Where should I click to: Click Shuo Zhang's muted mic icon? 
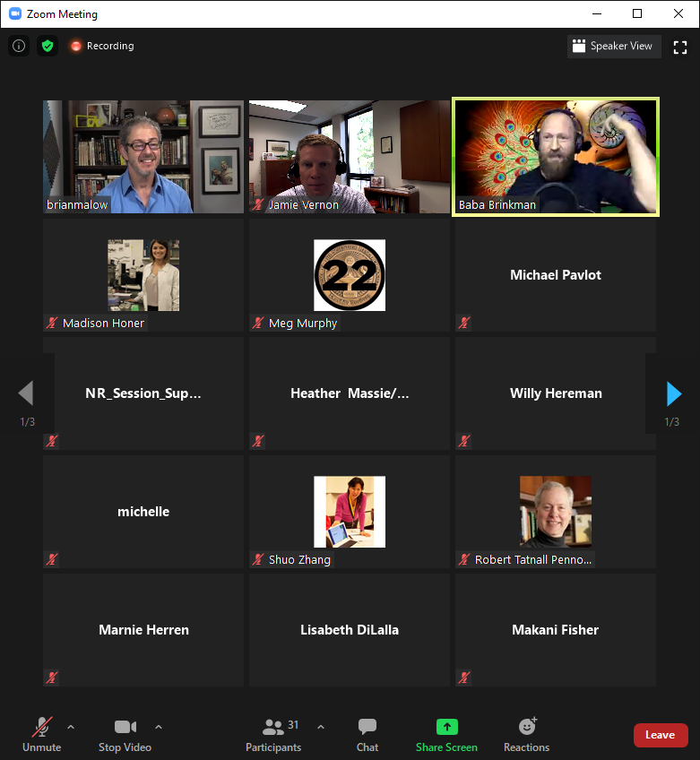point(258,559)
